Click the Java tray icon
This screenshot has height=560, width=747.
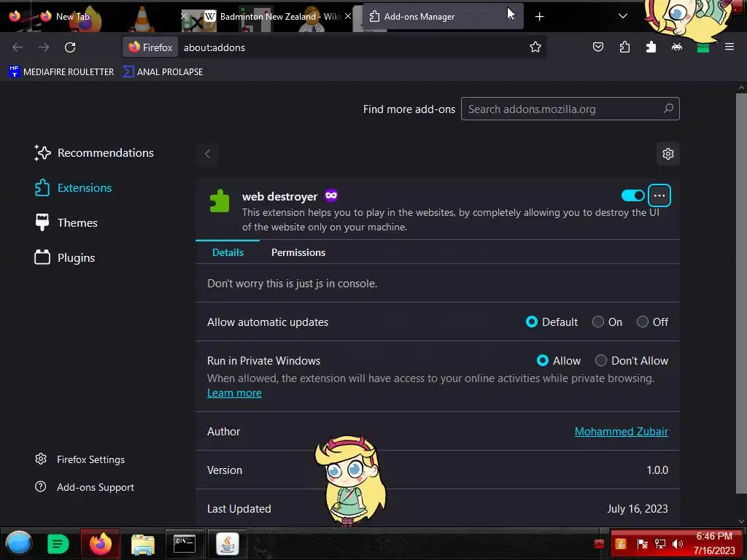coord(621,544)
